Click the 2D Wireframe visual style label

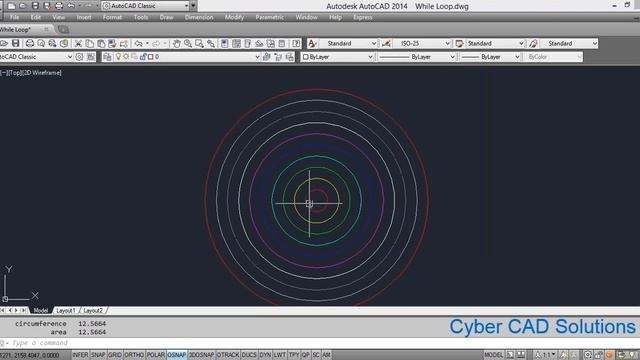42,73
